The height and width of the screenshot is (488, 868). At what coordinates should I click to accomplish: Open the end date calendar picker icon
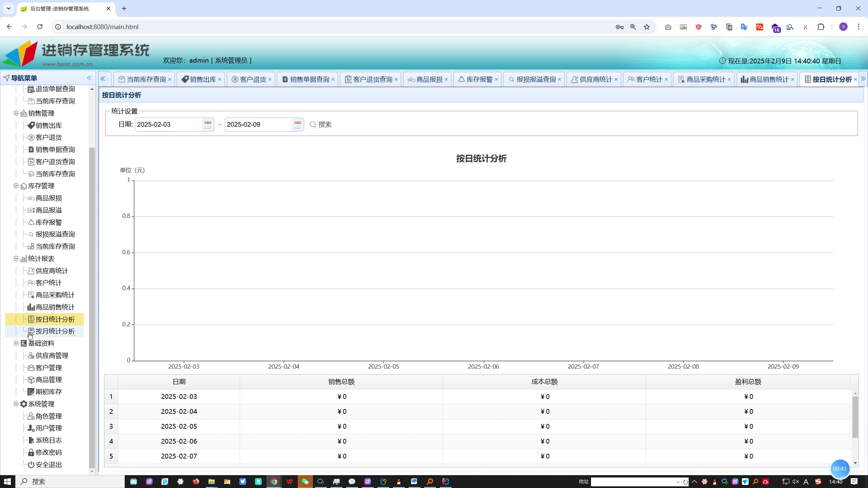[x=298, y=125]
